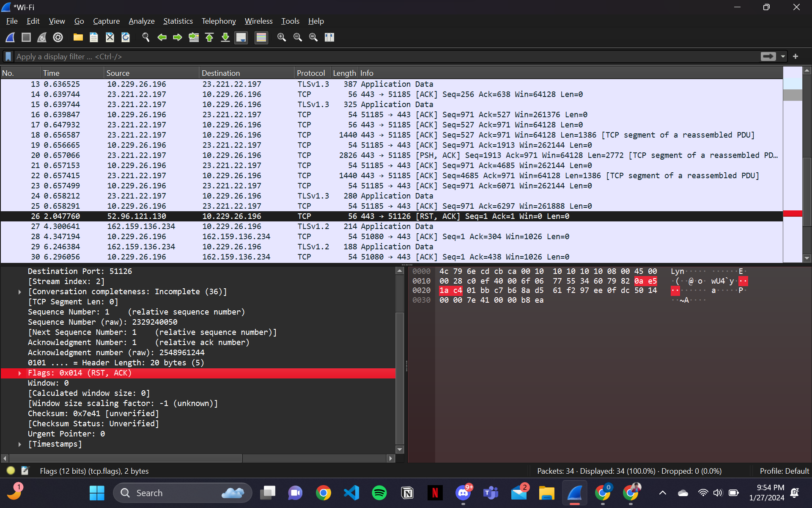
Task: Open the Statistics menu
Action: point(178,21)
